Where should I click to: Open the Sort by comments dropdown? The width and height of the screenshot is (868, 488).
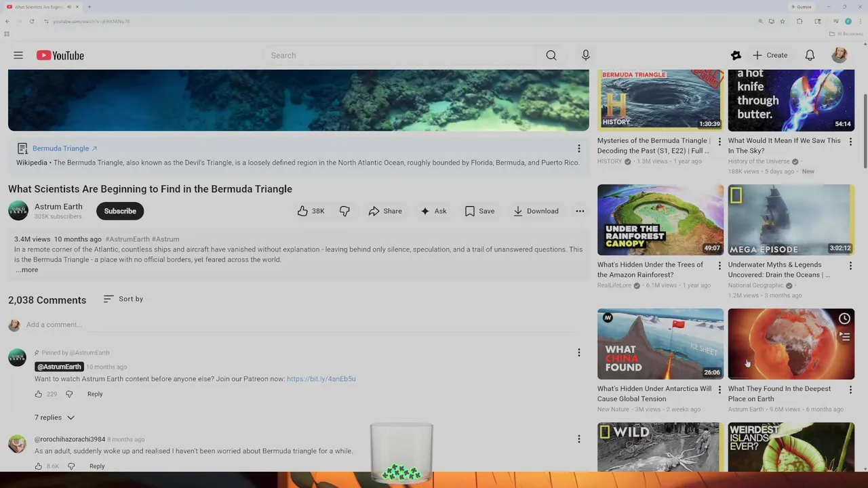[x=123, y=299]
